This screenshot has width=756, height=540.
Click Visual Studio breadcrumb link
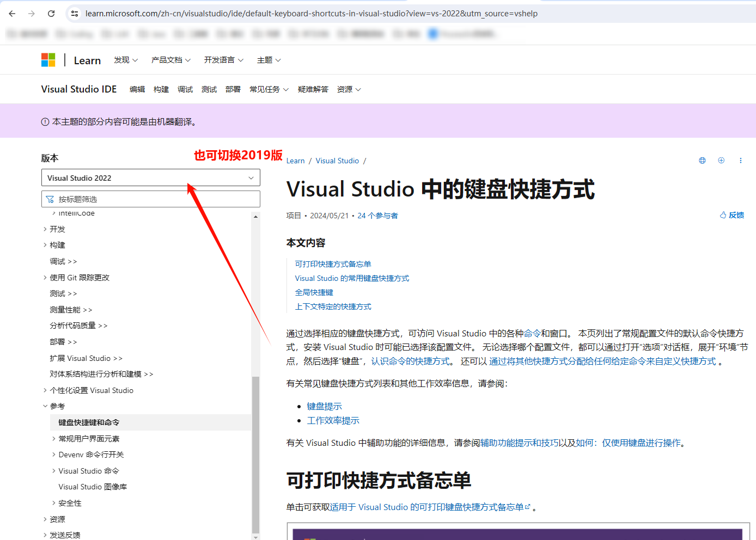coord(337,161)
